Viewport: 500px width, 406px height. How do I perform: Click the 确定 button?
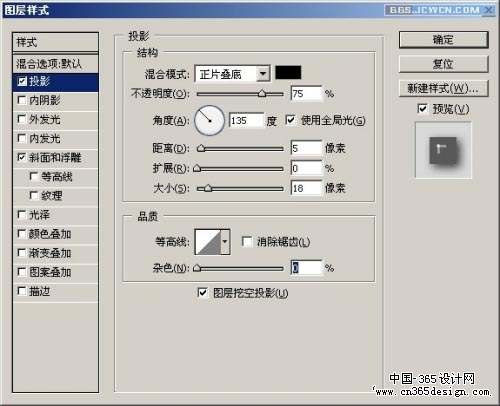click(x=443, y=40)
